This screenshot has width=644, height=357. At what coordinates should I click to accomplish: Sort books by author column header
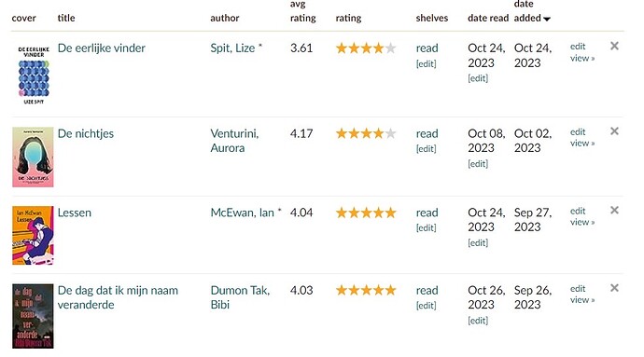tap(224, 18)
